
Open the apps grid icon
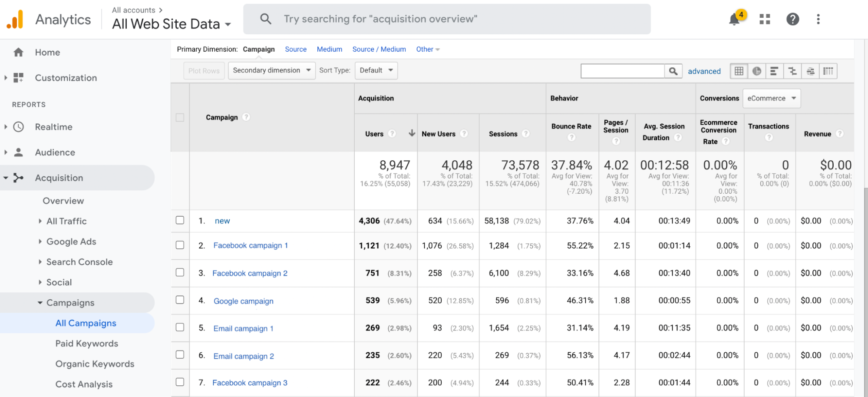pos(765,19)
